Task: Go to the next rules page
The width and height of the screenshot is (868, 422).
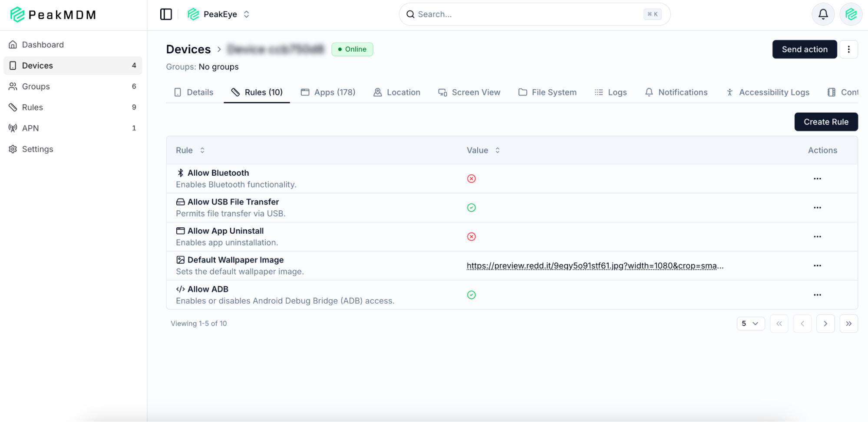Action: pyautogui.click(x=825, y=324)
